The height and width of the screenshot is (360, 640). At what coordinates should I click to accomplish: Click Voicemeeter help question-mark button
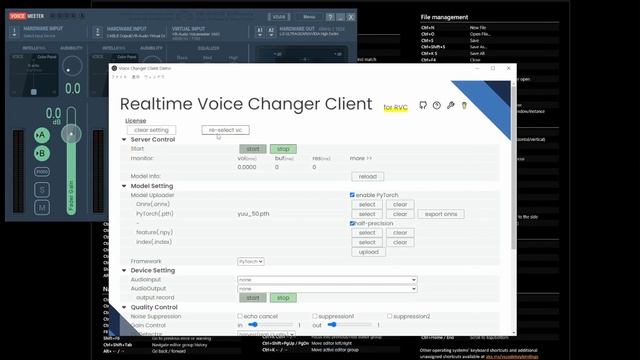click(330, 17)
